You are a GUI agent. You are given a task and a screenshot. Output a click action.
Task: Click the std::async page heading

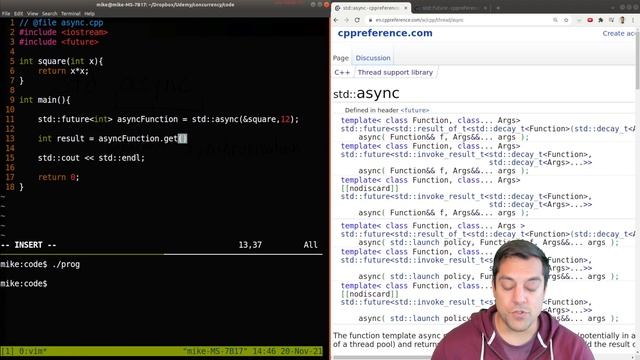[366, 93]
